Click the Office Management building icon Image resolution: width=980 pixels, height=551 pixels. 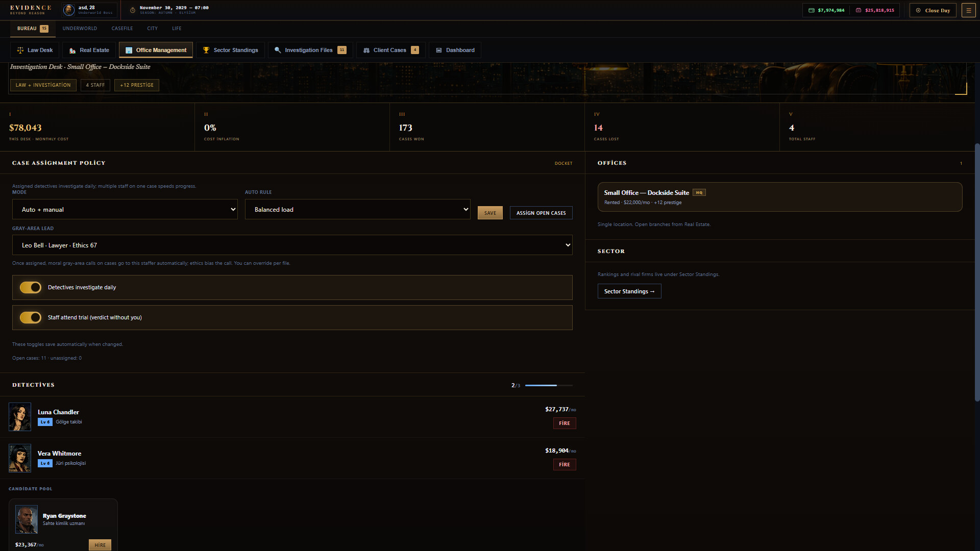129,50
